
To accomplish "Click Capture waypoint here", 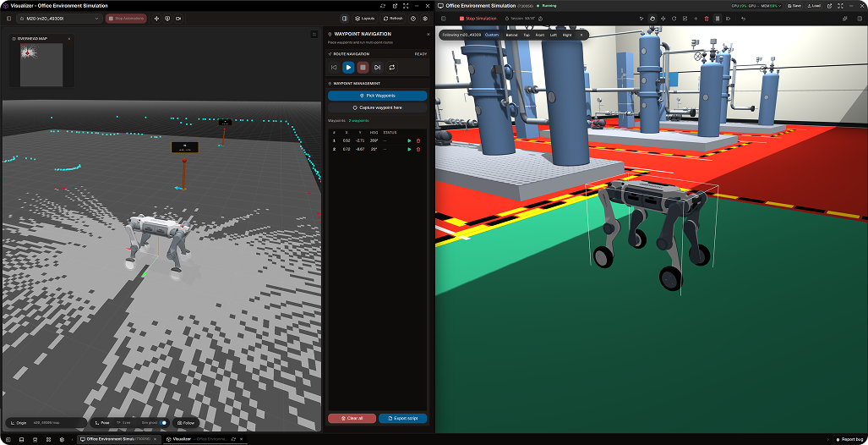I will pos(378,107).
